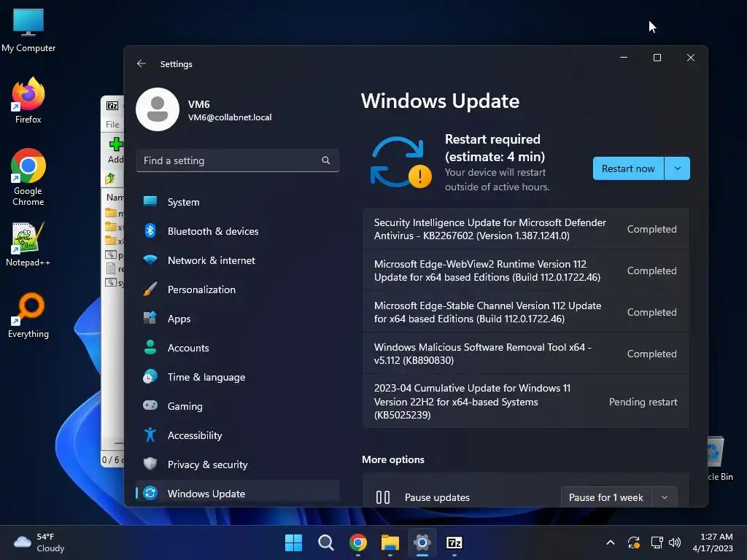Expand the Restart now dropdown arrow
Screen dimensions: 747x560
[x=678, y=168]
